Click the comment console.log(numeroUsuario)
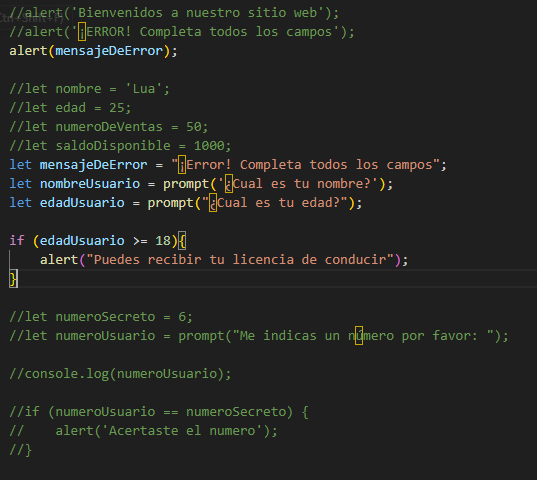Viewport: 537px width, 480px height. pyautogui.click(x=120, y=374)
